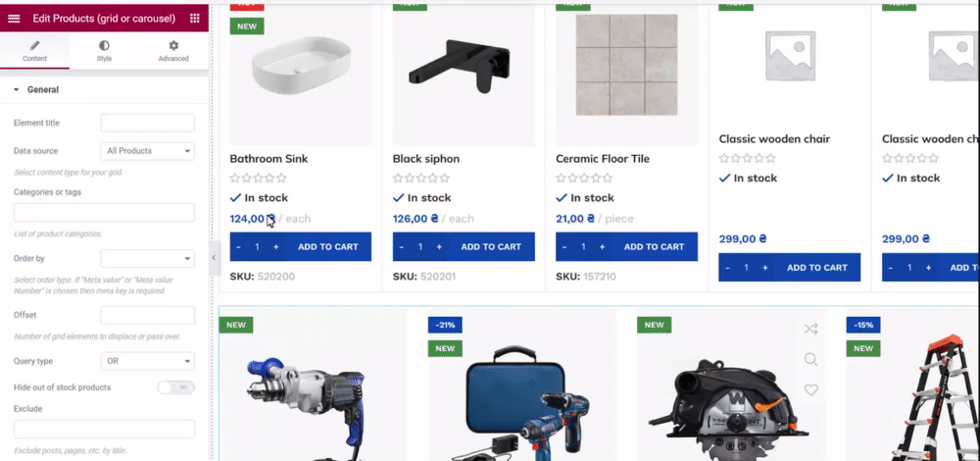Image resolution: width=980 pixels, height=461 pixels.
Task: Click the Element title input field
Action: click(x=148, y=123)
